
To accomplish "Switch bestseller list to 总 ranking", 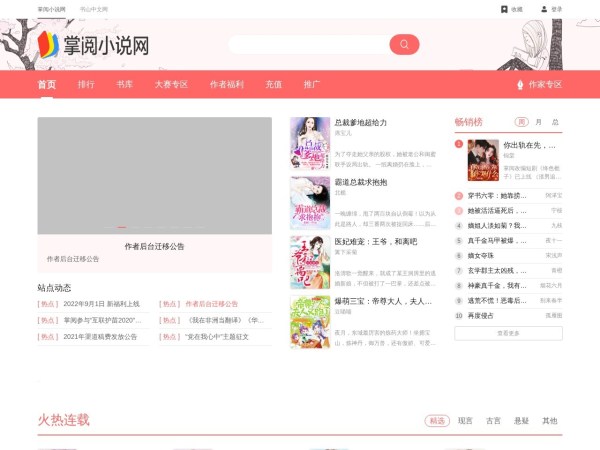I will coord(555,122).
